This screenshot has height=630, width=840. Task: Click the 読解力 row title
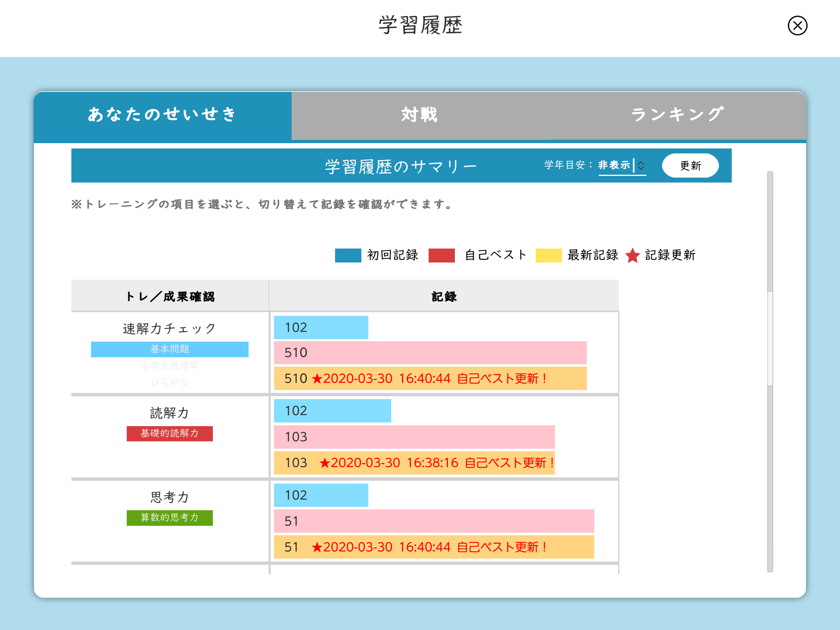[x=170, y=413]
